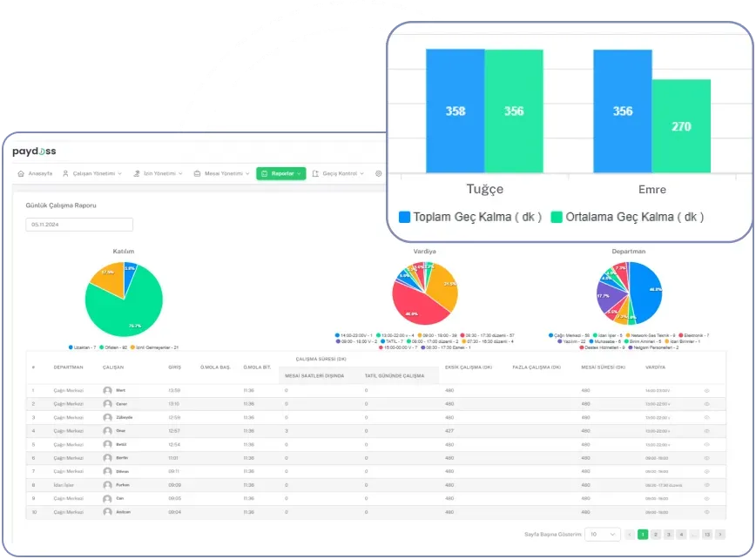Click the EKSİK ÇALIŞMA (DK) column header
This screenshot has height=559, width=756.
(x=469, y=367)
